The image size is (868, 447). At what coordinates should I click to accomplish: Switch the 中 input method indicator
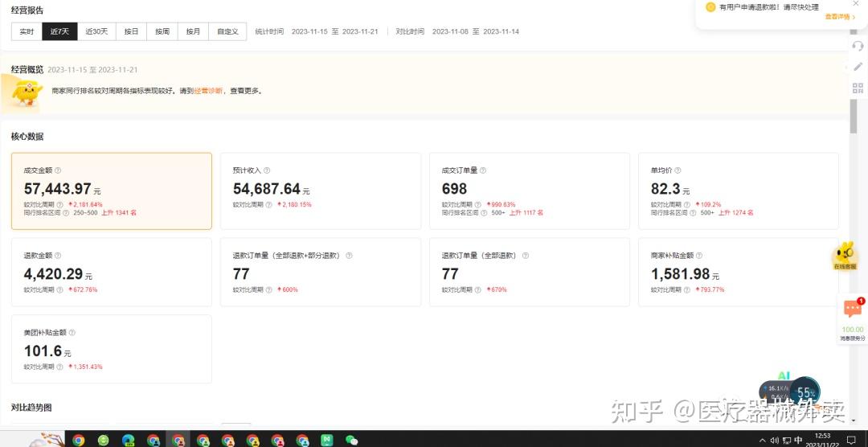pos(798,441)
